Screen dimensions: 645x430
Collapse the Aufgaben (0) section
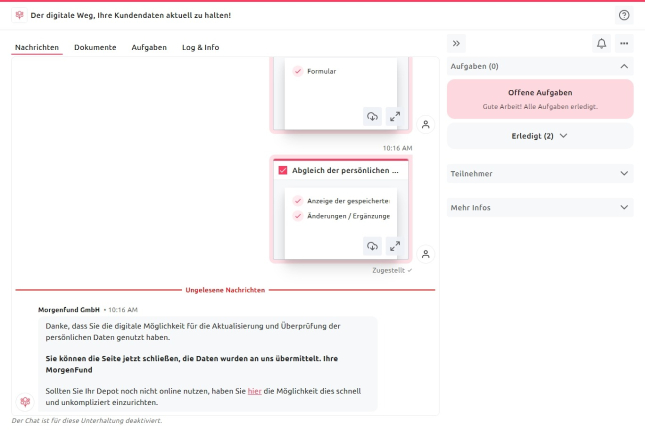[x=540, y=66]
